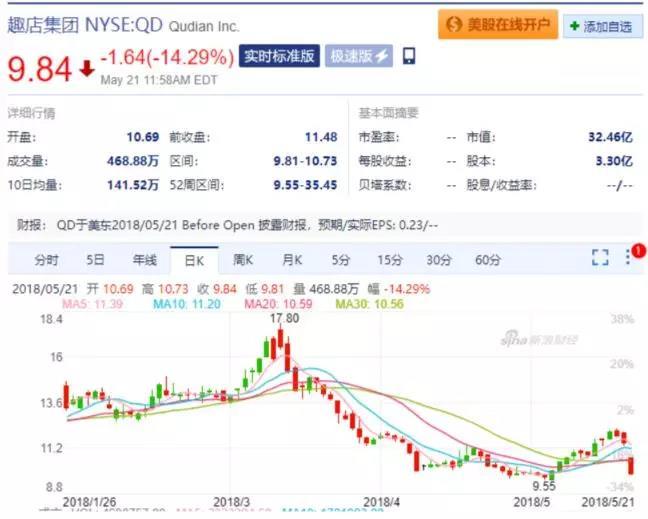Click the 10-day average volume 141.52万

133,185
